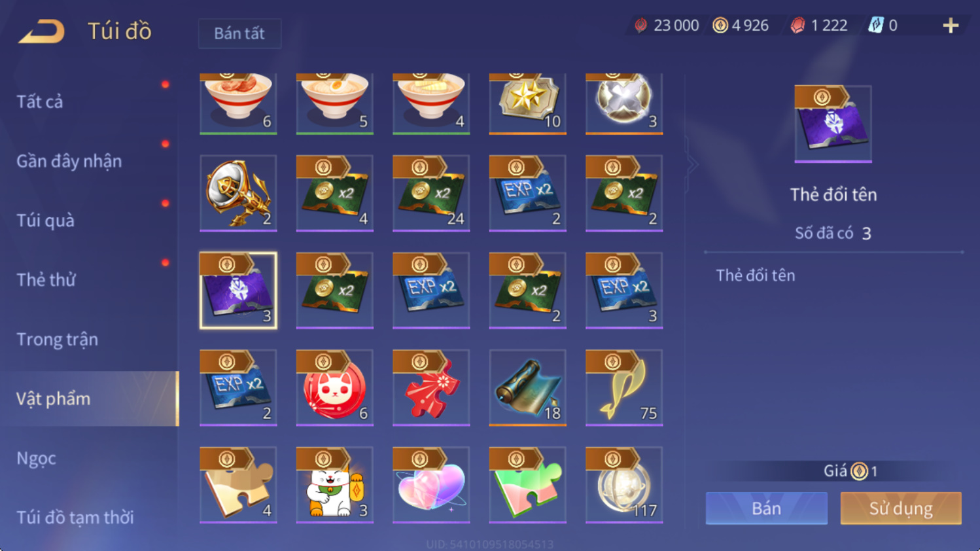The height and width of the screenshot is (551, 980).
Task: Switch to Túi đồ tạm thời tab
Action: pos(75,517)
